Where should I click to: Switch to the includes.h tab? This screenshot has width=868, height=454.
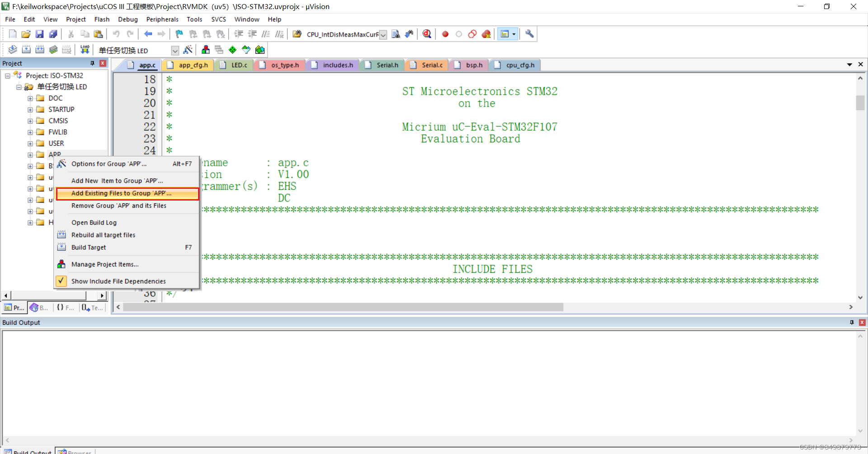[x=333, y=65]
